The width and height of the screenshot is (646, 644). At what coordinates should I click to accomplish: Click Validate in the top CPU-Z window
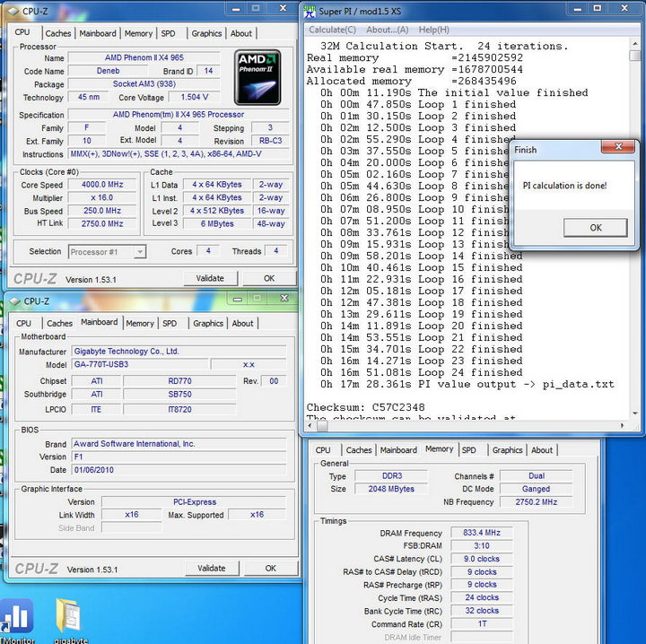210,278
